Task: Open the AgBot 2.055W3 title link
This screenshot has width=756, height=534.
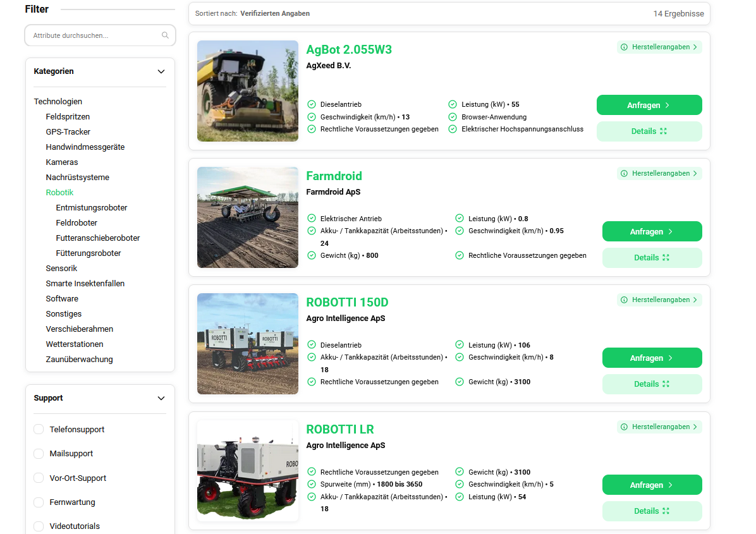Action: pyautogui.click(x=349, y=50)
